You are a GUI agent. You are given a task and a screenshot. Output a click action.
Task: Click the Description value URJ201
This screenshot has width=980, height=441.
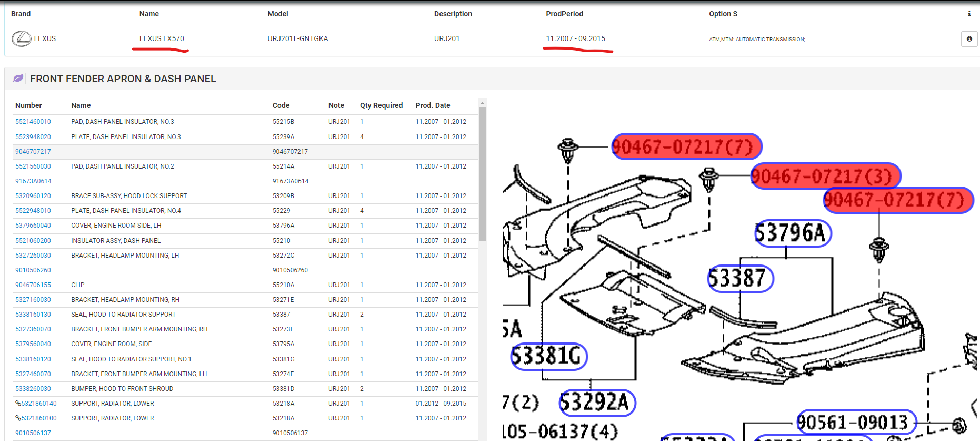click(x=447, y=38)
